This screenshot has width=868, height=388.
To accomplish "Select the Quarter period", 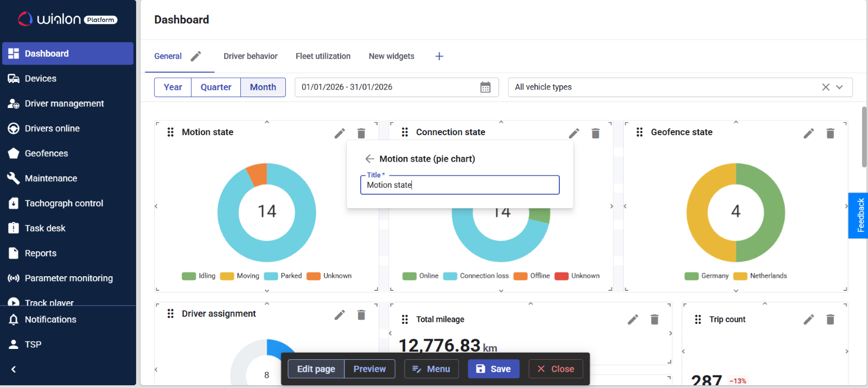I will pyautogui.click(x=216, y=87).
